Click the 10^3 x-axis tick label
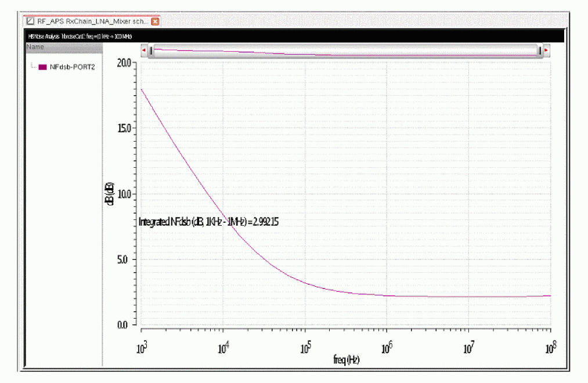The width and height of the screenshot is (588, 383). click(x=142, y=348)
